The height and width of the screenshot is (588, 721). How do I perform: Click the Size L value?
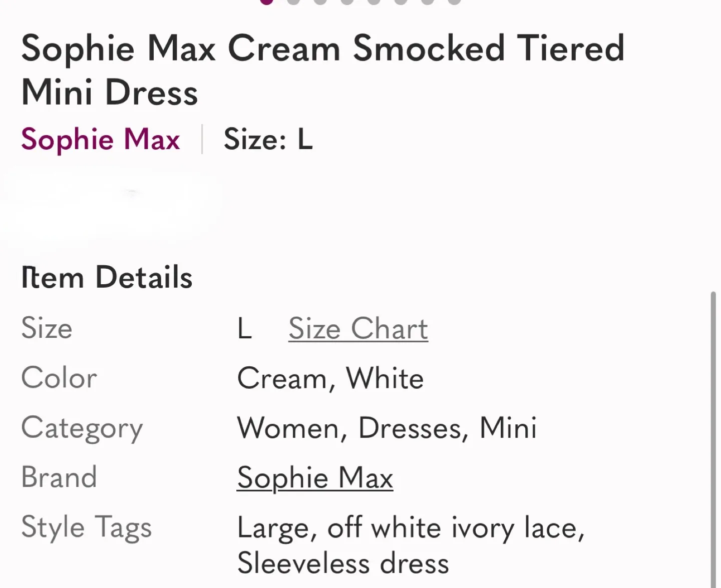coord(245,329)
